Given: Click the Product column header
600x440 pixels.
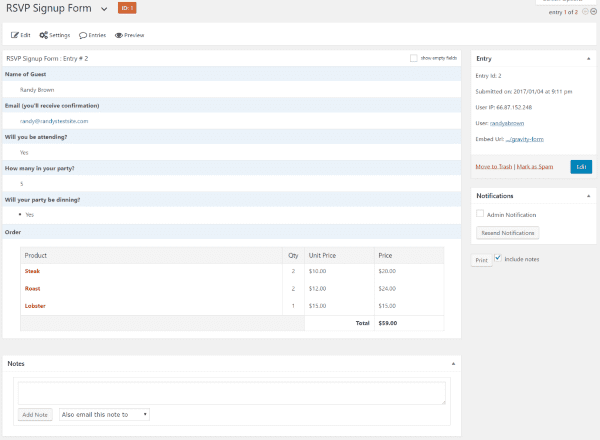Looking at the screenshot, I should (x=36, y=256).
